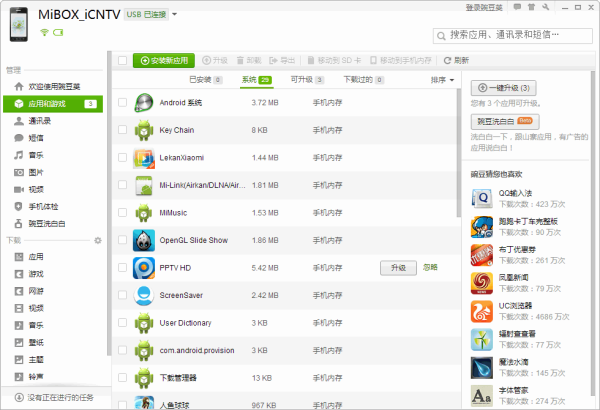This screenshot has width=600, height=410.
Task: Open 通讯录 contacts in the sidebar
Action: (40, 120)
